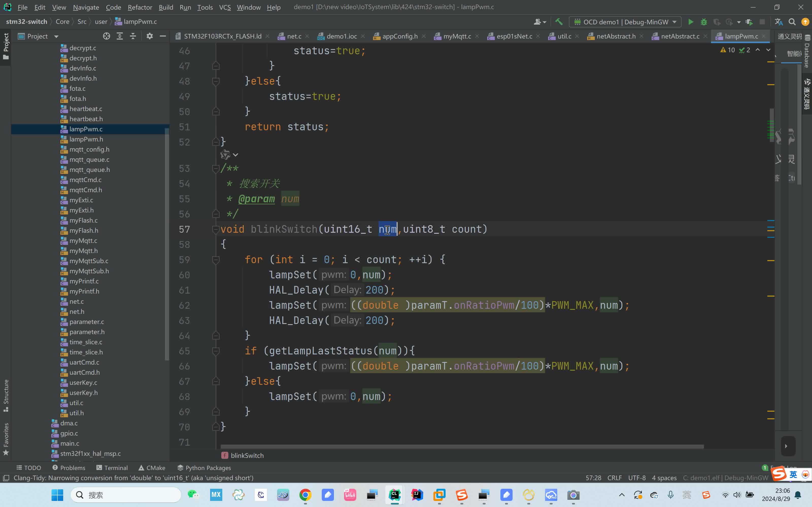Click Select Opened File target icon

tap(106, 36)
